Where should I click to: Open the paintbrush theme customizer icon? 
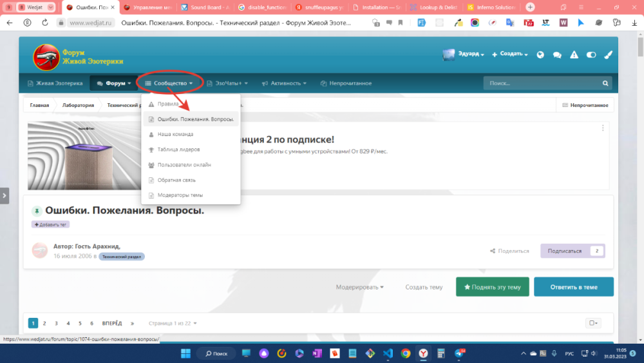tap(607, 55)
